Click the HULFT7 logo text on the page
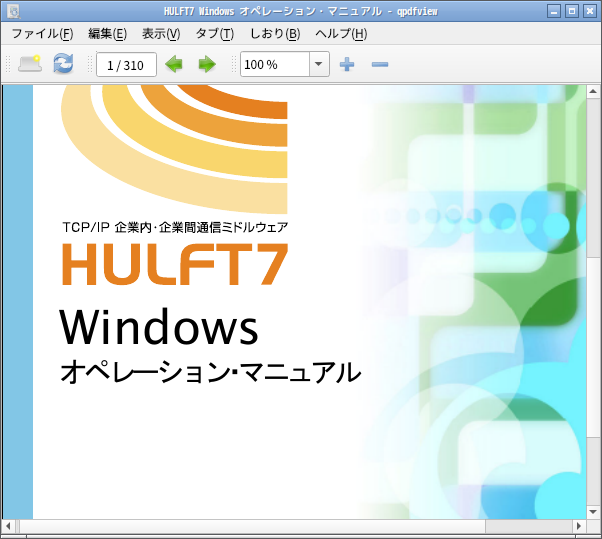 tap(175, 264)
